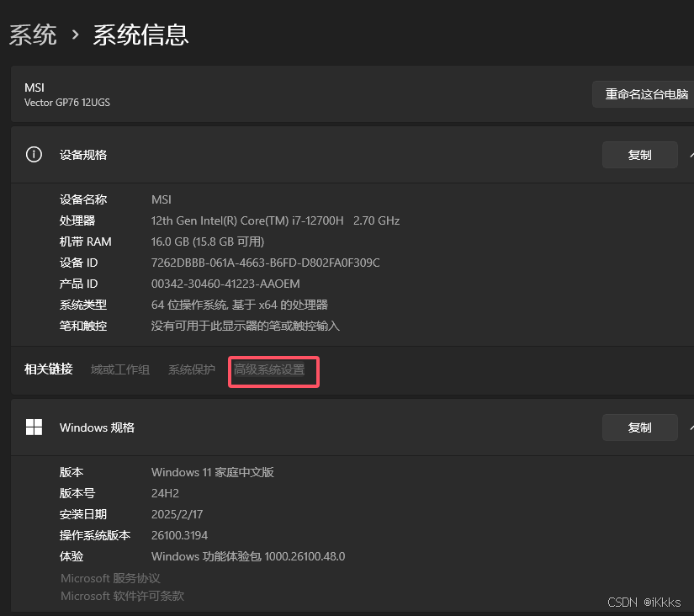Copy the Windows 规格 details
The image size is (694, 616).
639,427
